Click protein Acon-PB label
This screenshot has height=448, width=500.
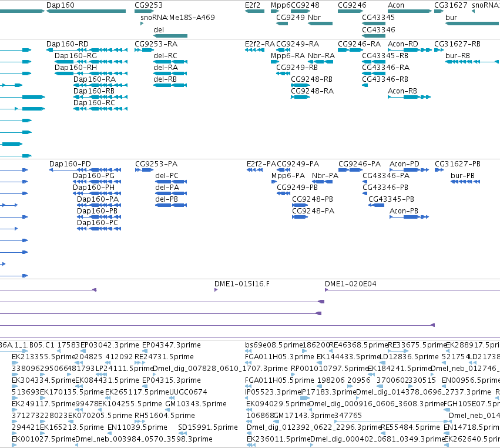tap(404, 210)
